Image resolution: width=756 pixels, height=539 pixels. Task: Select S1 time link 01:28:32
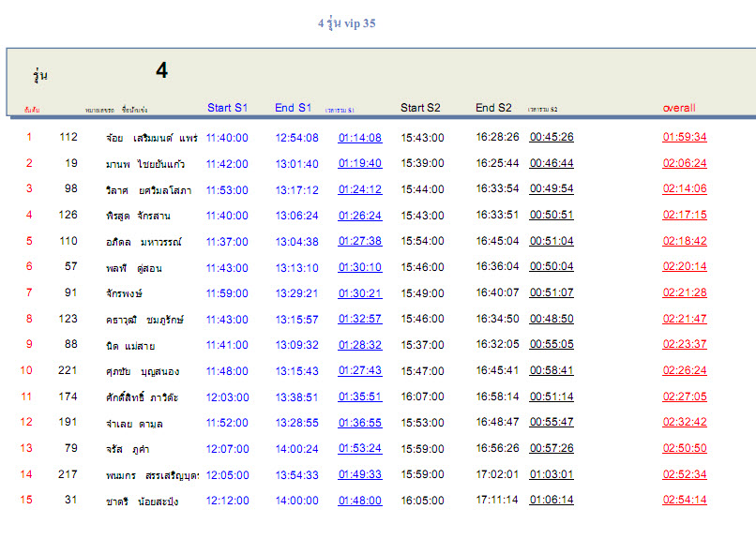(x=360, y=345)
